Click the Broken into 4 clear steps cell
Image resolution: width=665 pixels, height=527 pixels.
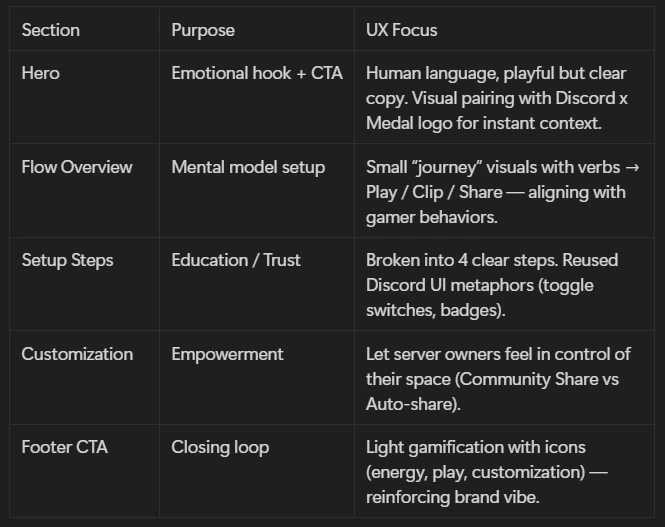(x=492, y=260)
